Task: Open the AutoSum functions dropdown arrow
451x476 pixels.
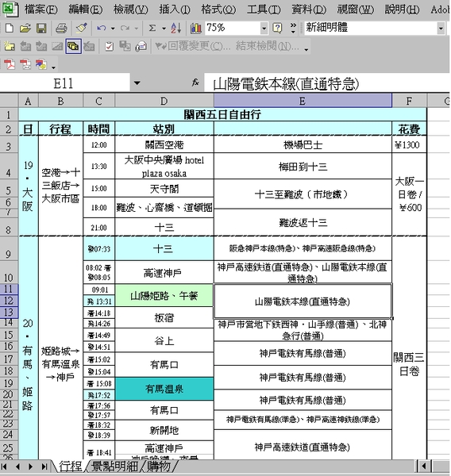Action: click(x=164, y=29)
